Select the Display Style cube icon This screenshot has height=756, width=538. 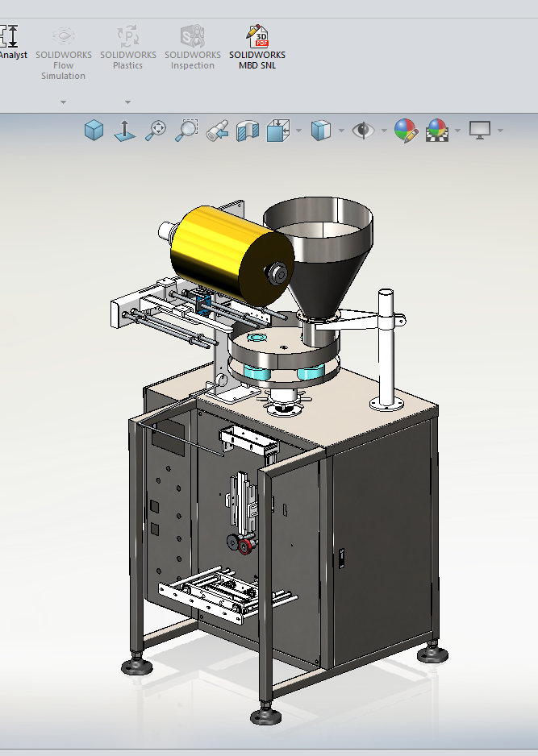(x=321, y=131)
